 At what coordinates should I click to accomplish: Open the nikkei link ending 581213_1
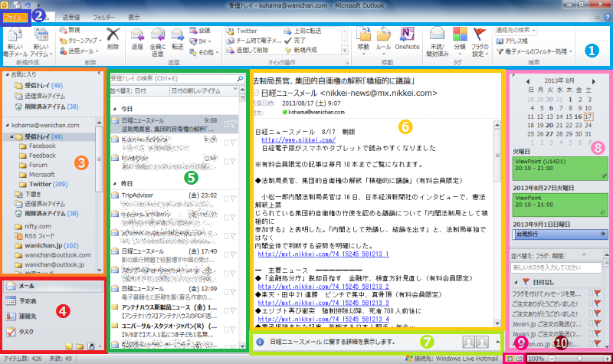click(x=323, y=254)
